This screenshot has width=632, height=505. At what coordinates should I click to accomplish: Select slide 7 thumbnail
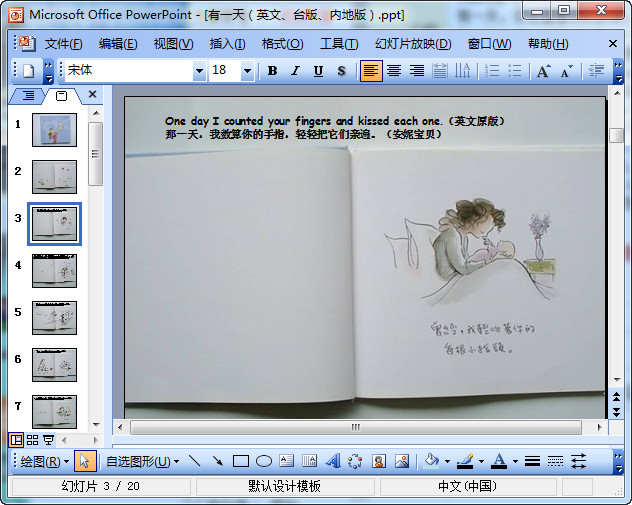(54, 412)
